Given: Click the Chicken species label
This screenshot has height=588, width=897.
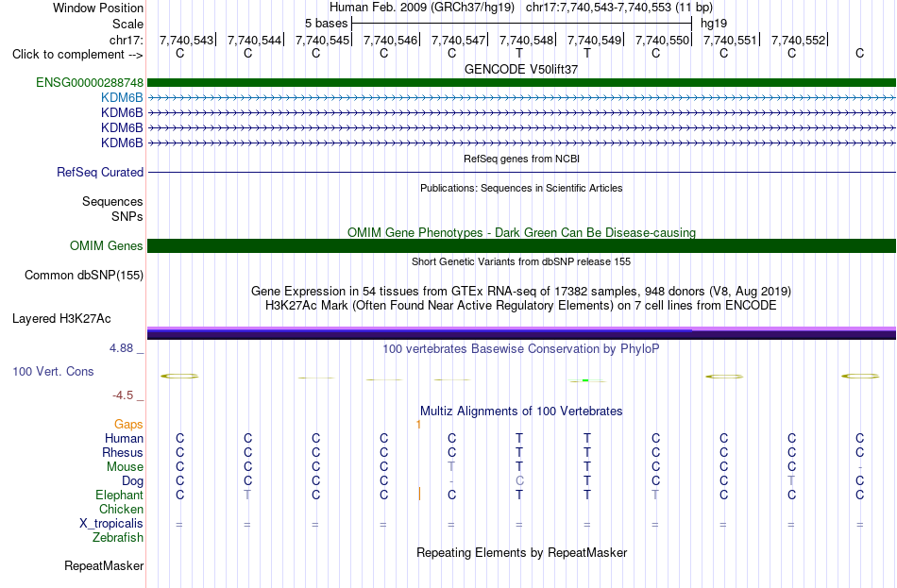Looking at the screenshot, I should [121, 510].
